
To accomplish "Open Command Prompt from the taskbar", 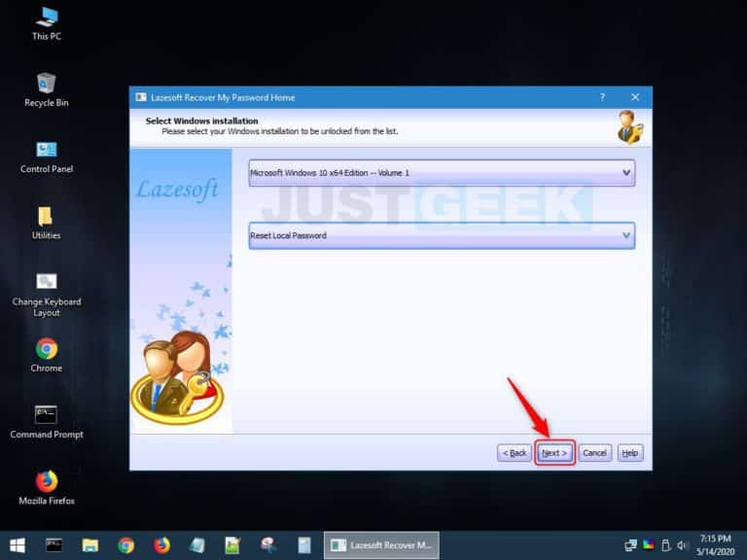I will tap(53, 545).
